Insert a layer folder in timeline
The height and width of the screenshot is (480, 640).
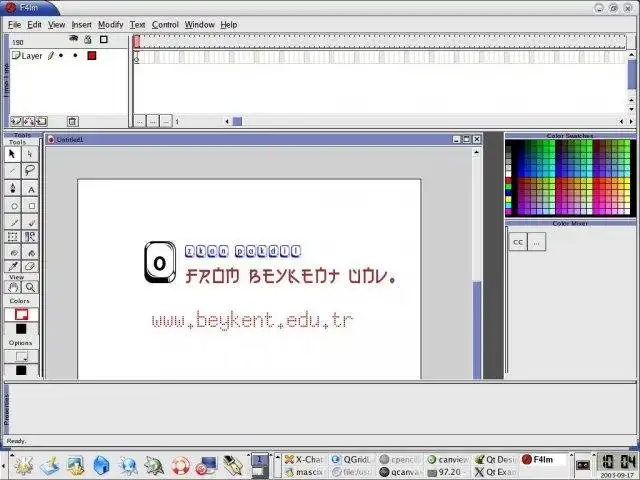coord(41,121)
